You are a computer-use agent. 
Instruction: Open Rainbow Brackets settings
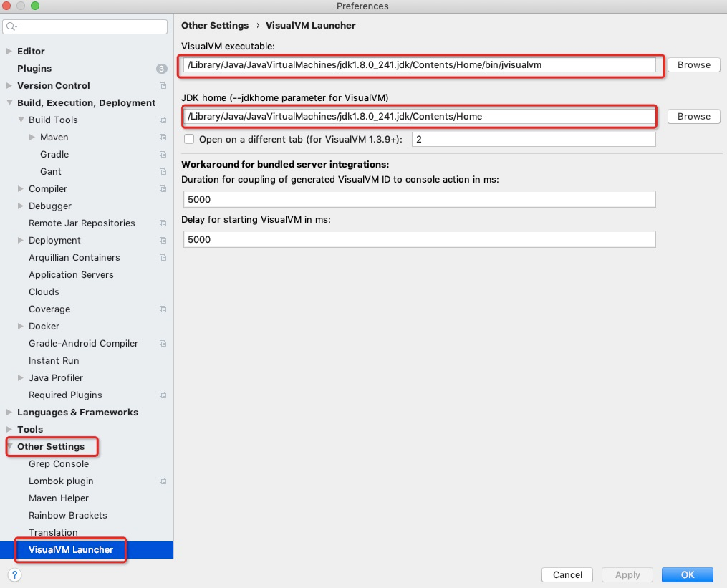(x=68, y=515)
